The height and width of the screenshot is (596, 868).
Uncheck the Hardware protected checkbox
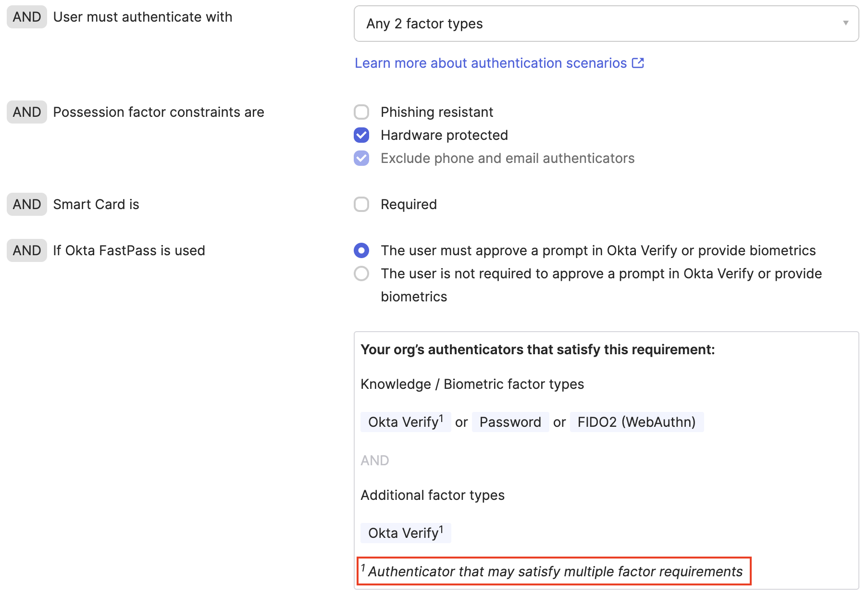pyautogui.click(x=361, y=135)
